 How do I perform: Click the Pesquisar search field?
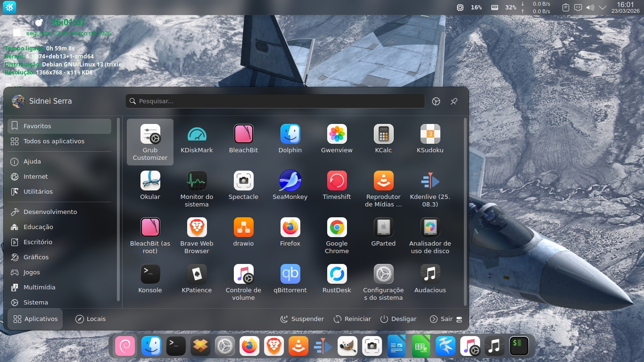[x=275, y=101]
